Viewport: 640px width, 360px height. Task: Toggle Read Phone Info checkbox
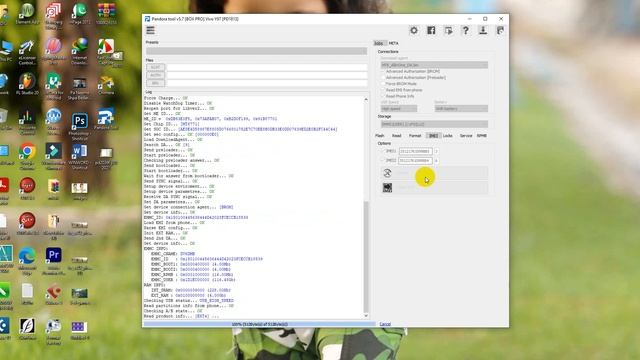click(383, 96)
